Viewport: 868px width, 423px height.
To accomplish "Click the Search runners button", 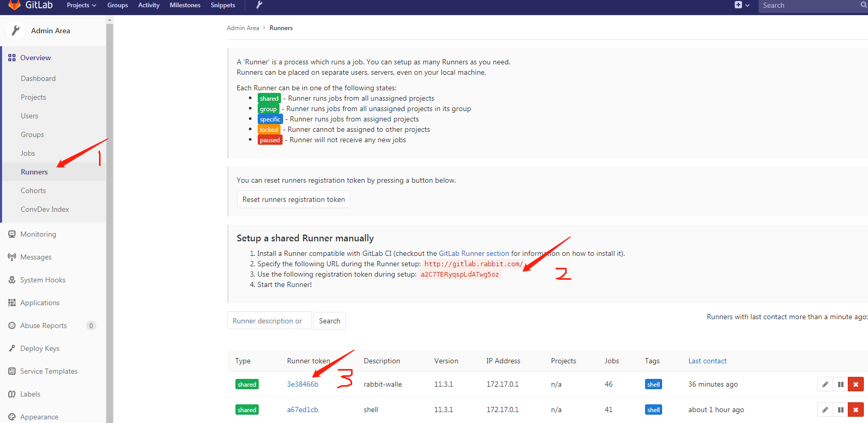I will coord(329,321).
